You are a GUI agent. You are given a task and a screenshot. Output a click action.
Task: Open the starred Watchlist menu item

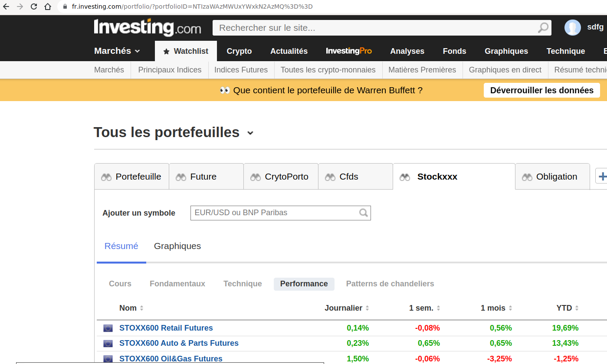(186, 51)
